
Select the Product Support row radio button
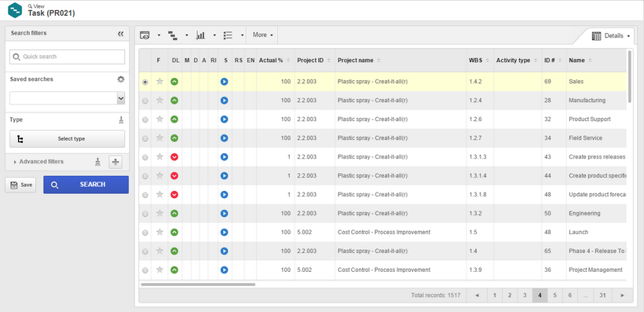(x=145, y=120)
